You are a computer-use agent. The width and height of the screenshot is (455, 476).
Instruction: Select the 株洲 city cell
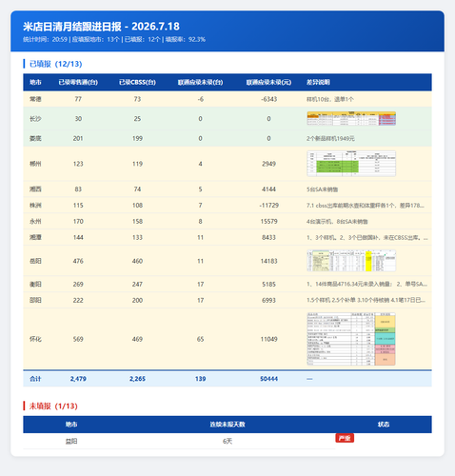point(35,206)
